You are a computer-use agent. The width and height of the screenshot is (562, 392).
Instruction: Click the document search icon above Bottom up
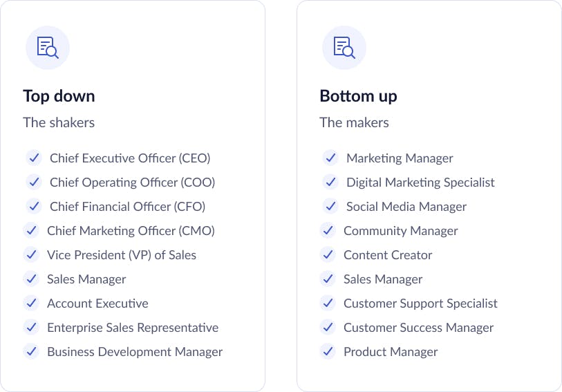[344, 47]
